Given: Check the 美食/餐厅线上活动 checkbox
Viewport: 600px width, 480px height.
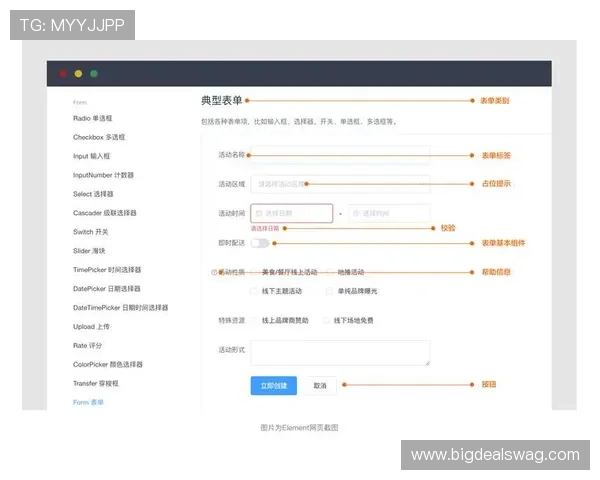Looking at the screenshot, I should coord(254,272).
